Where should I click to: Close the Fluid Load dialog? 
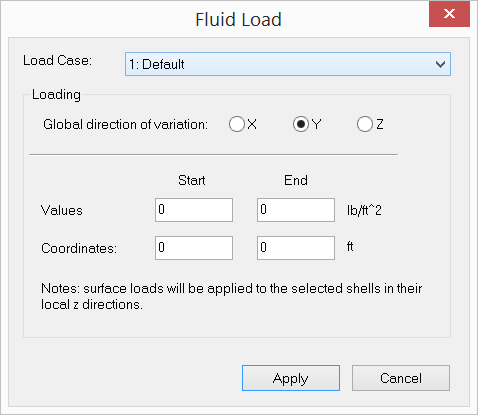449,14
